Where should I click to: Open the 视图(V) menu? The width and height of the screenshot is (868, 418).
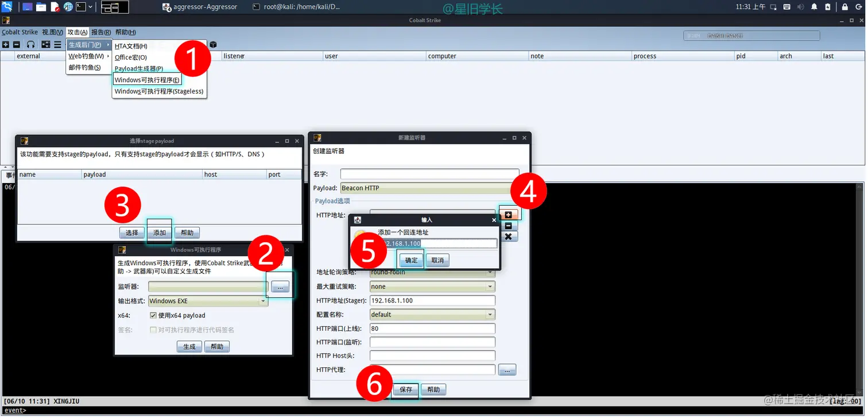(x=53, y=32)
